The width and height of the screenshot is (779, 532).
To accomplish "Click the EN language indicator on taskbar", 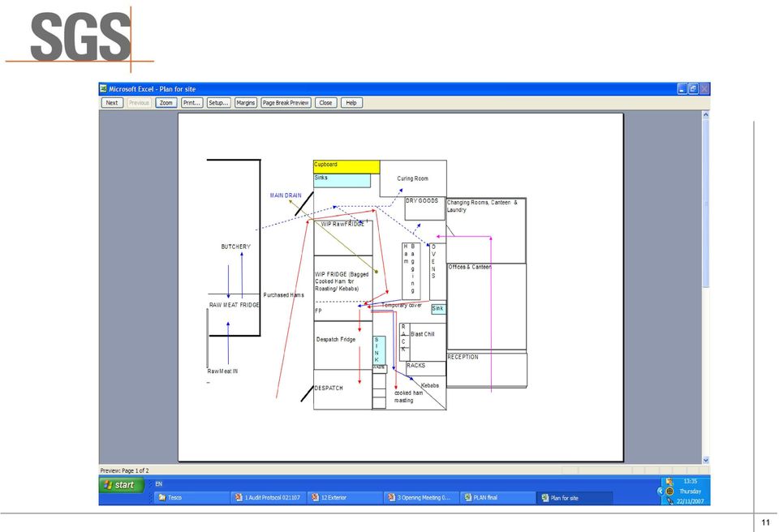I will coord(159,484).
